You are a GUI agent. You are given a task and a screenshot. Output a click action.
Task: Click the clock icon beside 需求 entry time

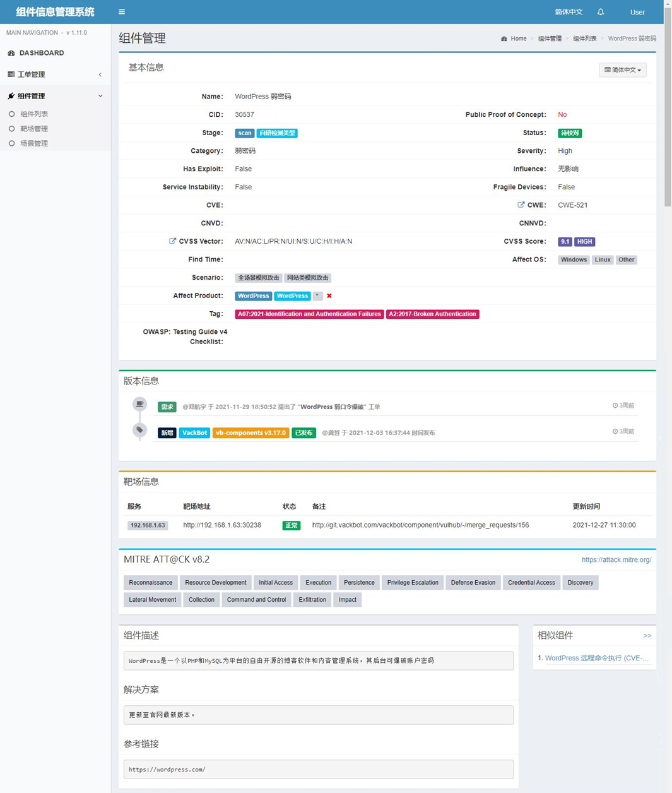pyautogui.click(x=615, y=406)
